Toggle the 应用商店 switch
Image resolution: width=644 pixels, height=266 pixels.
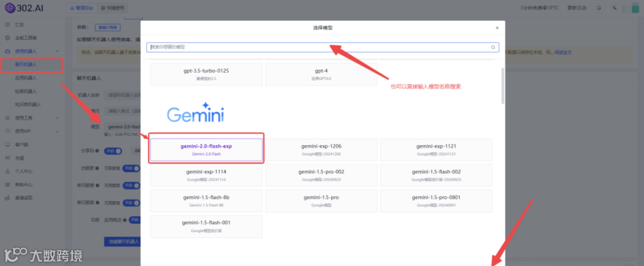coord(135,220)
